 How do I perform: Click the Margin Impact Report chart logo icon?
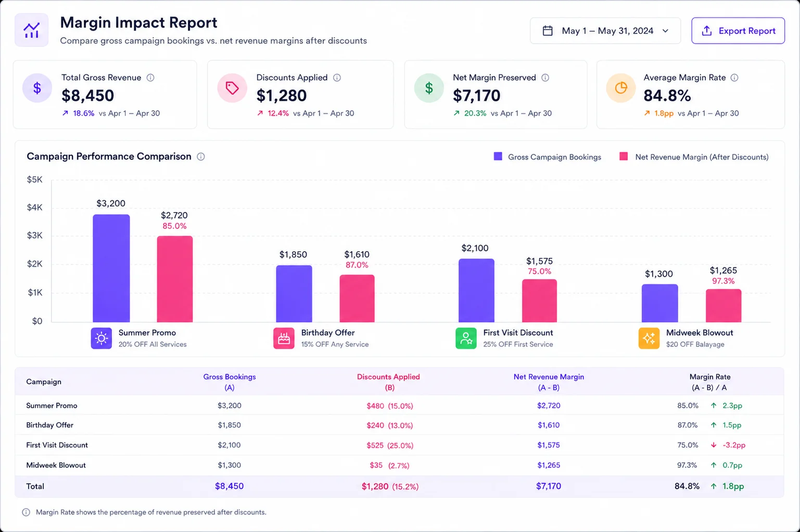[32, 30]
